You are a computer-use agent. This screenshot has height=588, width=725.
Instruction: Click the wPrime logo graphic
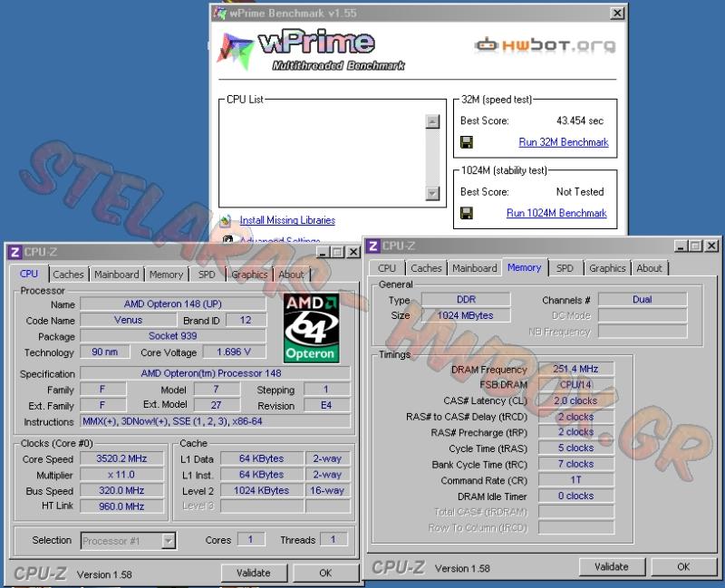pos(311,50)
